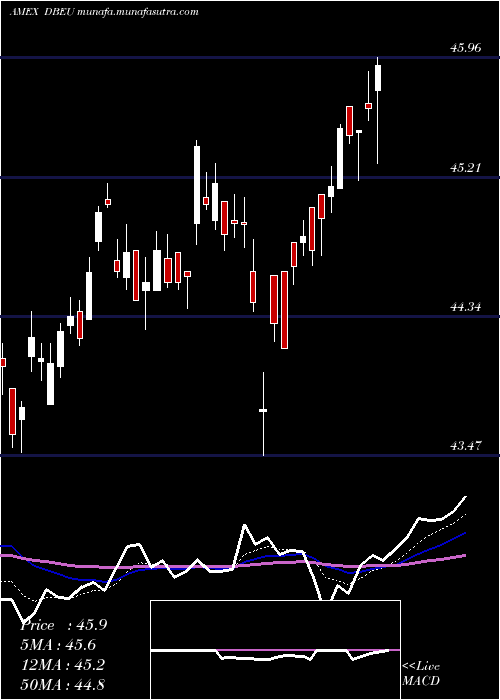
Task: Select the 44.34 price level label
Action: click(x=466, y=307)
